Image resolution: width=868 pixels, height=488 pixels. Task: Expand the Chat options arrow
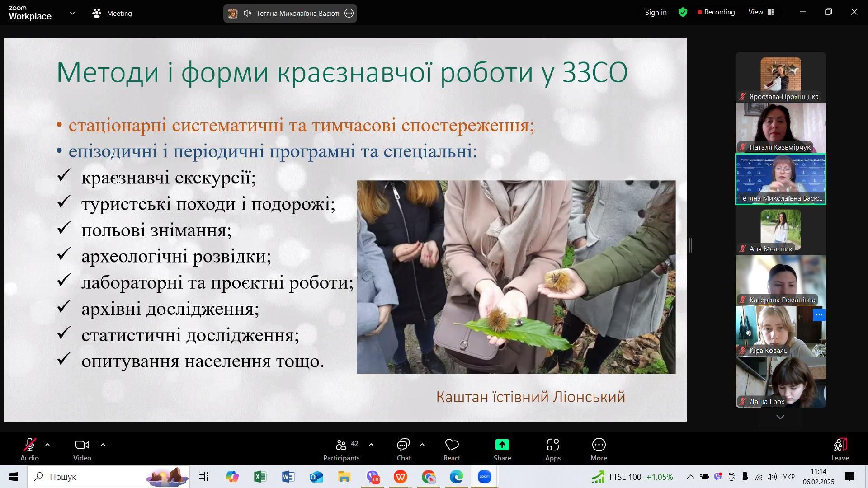click(422, 445)
